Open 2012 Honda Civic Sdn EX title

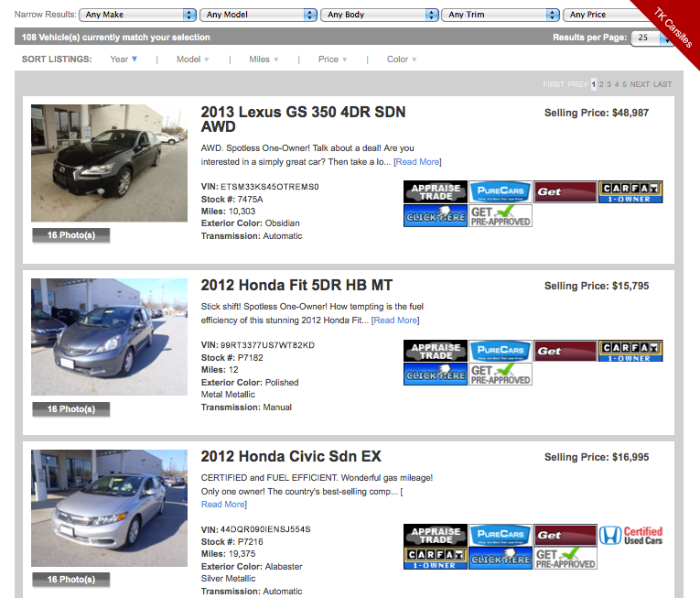pyautogui.click(x=291, y=456)
